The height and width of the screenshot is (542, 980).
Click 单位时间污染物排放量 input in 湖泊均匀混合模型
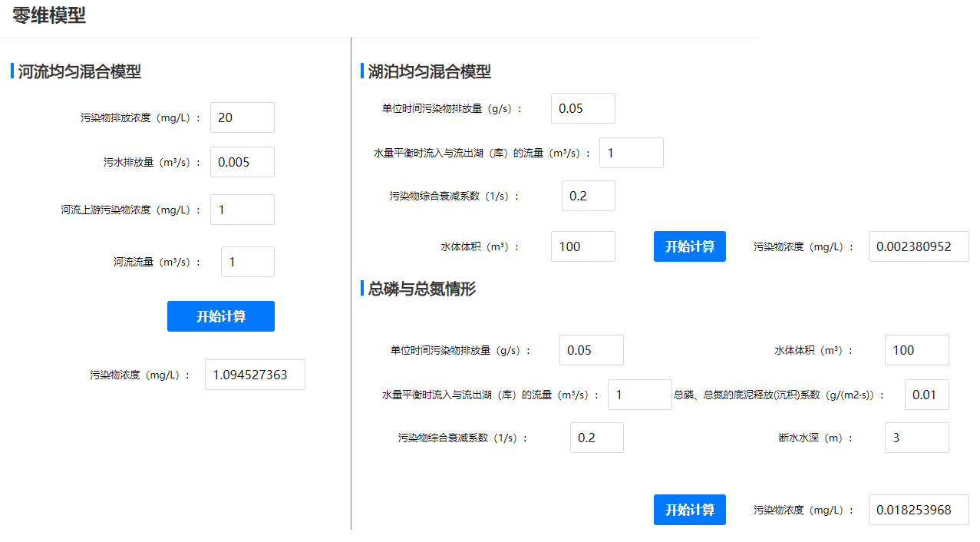tap(582, 108)
